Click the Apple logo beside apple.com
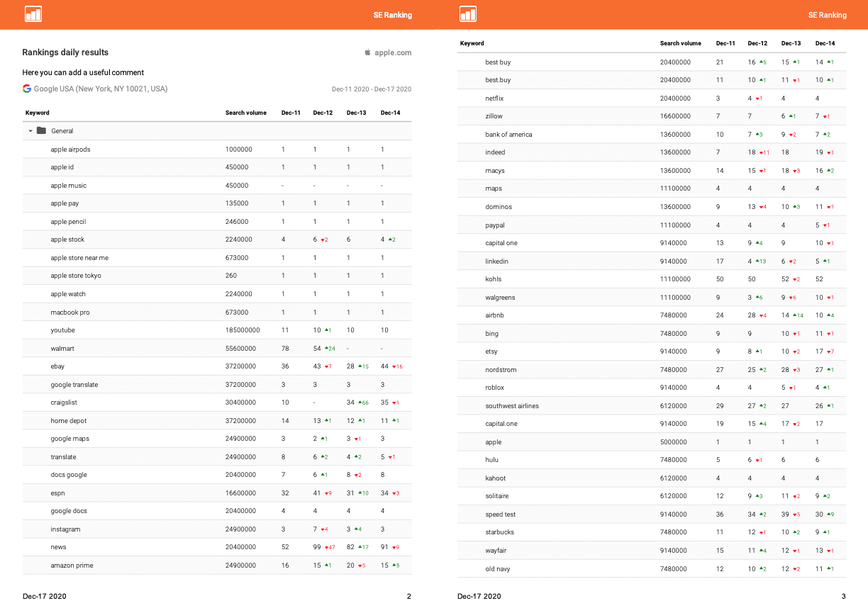 (x=367, y=52)
